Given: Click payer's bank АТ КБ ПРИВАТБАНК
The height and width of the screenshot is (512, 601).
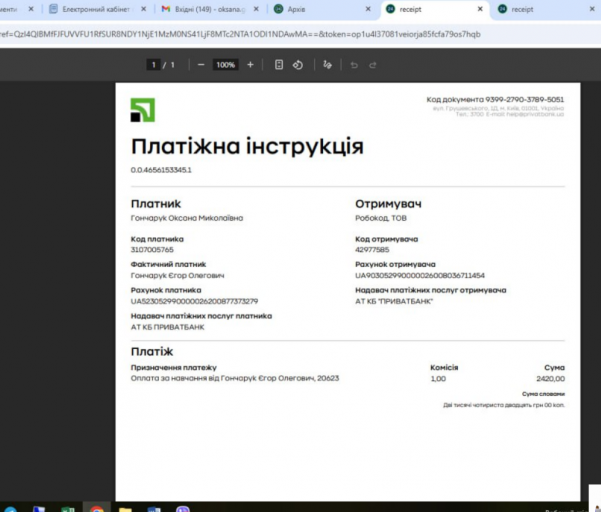Looking at the screenshot, I should [167, 327].
